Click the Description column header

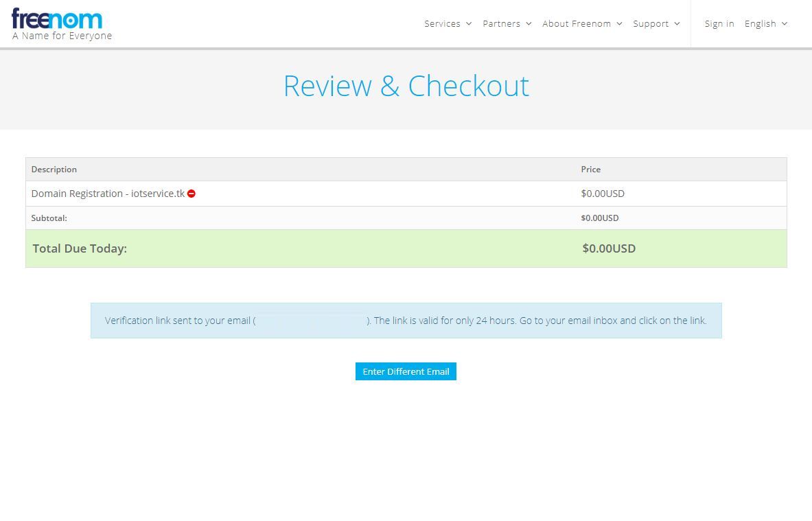pyautogui.click(x=54, y=170)
